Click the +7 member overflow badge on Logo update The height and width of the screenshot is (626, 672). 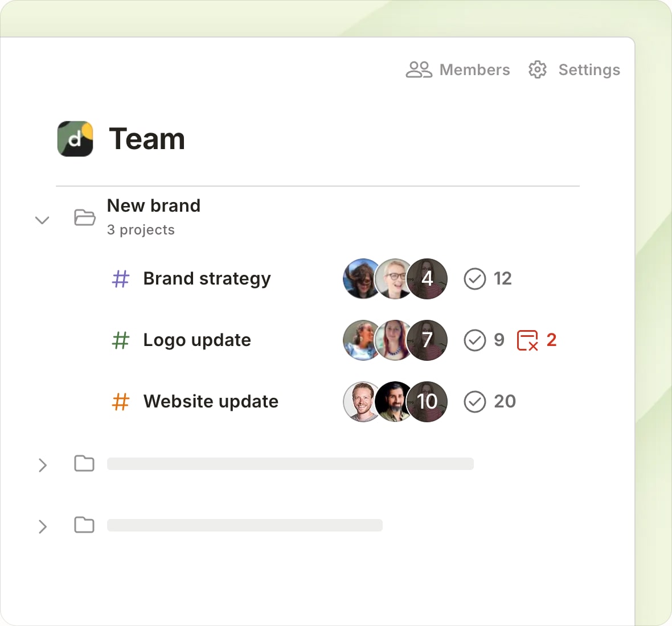(x=428, y=340)
